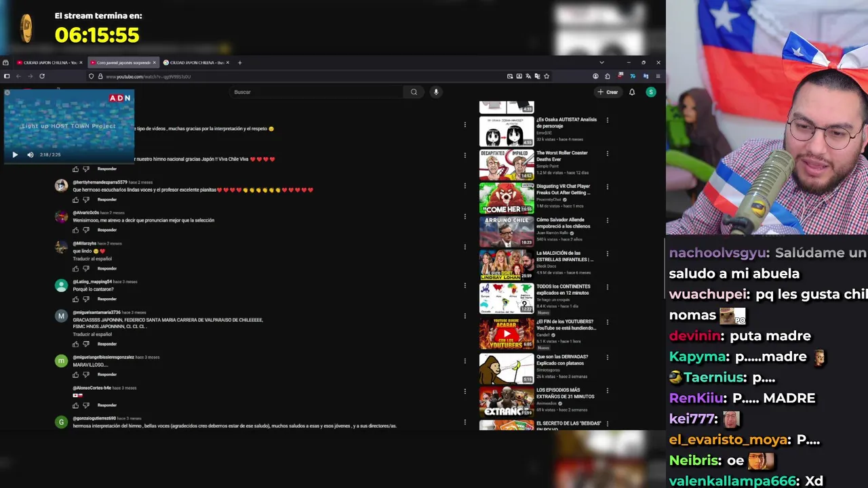868x488 pixels.
Task: Bookmark this page with the star
Action: click(x=547, y=77)
